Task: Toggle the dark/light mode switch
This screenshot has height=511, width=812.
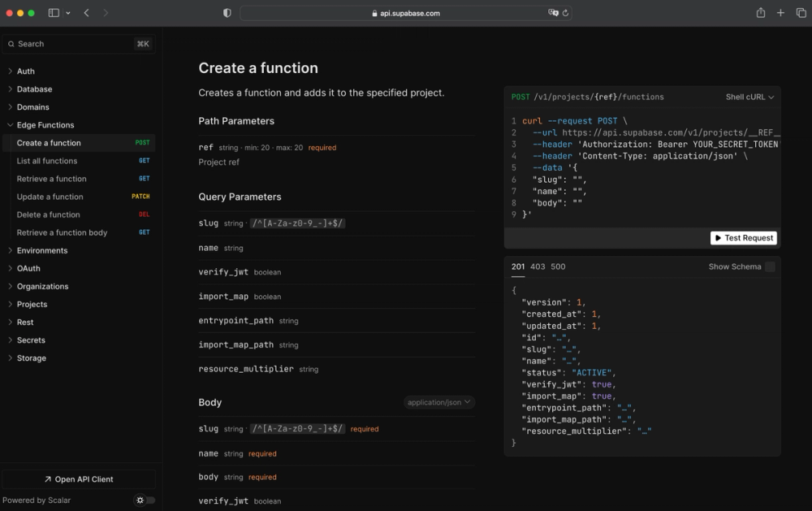Action: (145, 500)
